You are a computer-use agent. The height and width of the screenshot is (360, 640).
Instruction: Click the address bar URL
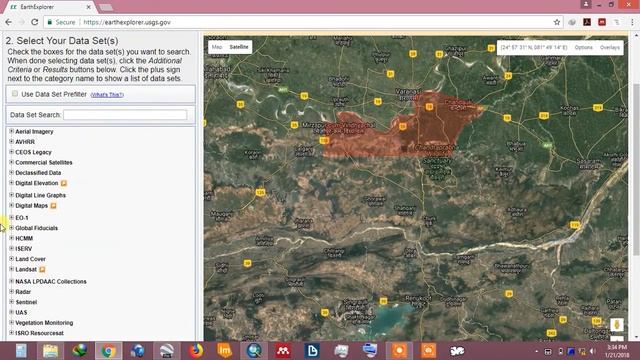127,22
